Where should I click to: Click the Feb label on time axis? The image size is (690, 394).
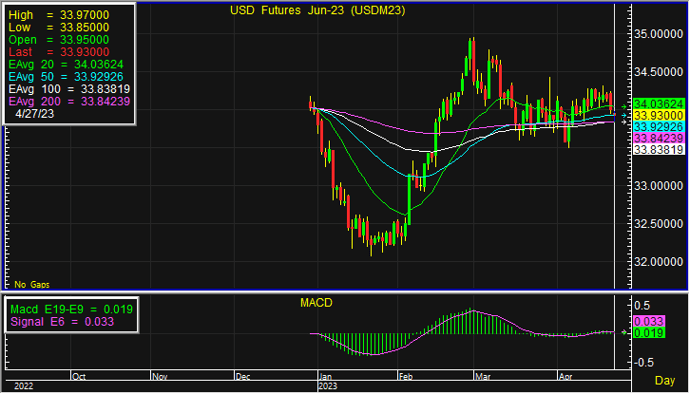[406, 377]
